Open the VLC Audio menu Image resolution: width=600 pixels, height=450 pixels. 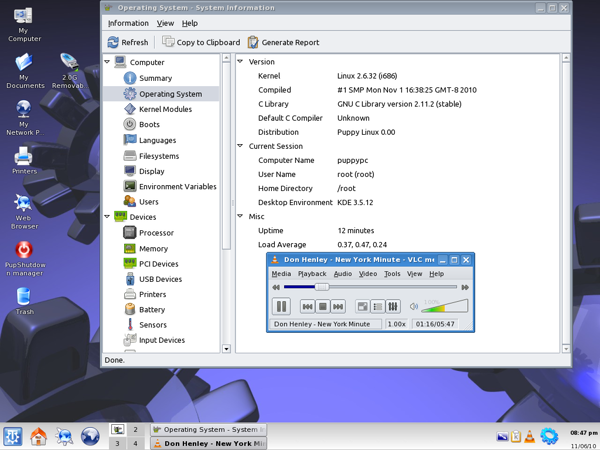pos(343,274)
